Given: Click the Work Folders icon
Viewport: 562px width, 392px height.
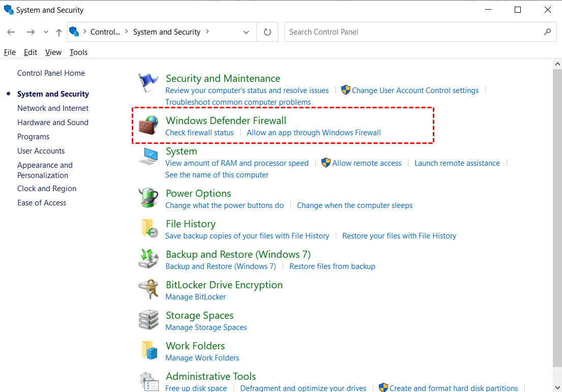Looking at the screenshot, I should 149,350.
